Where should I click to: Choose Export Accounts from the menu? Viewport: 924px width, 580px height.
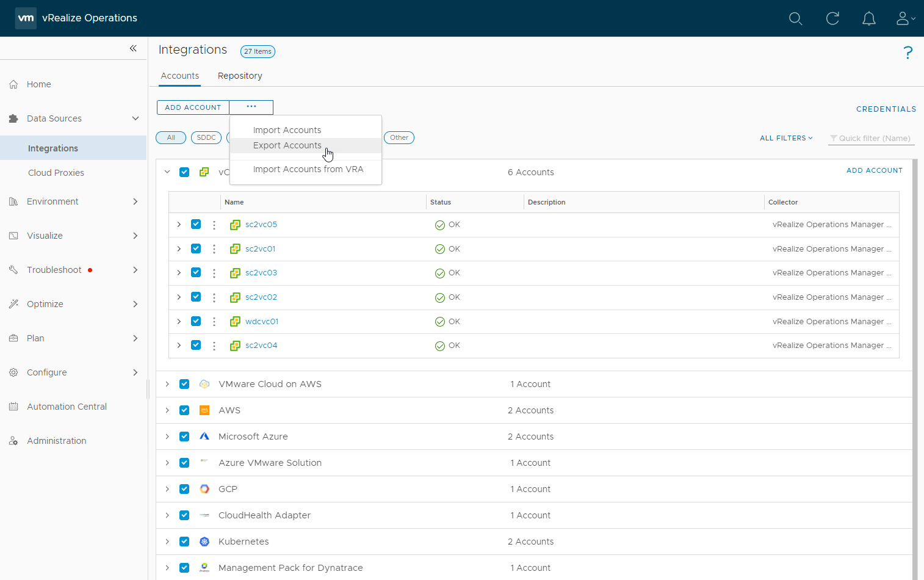coord(287,145)
